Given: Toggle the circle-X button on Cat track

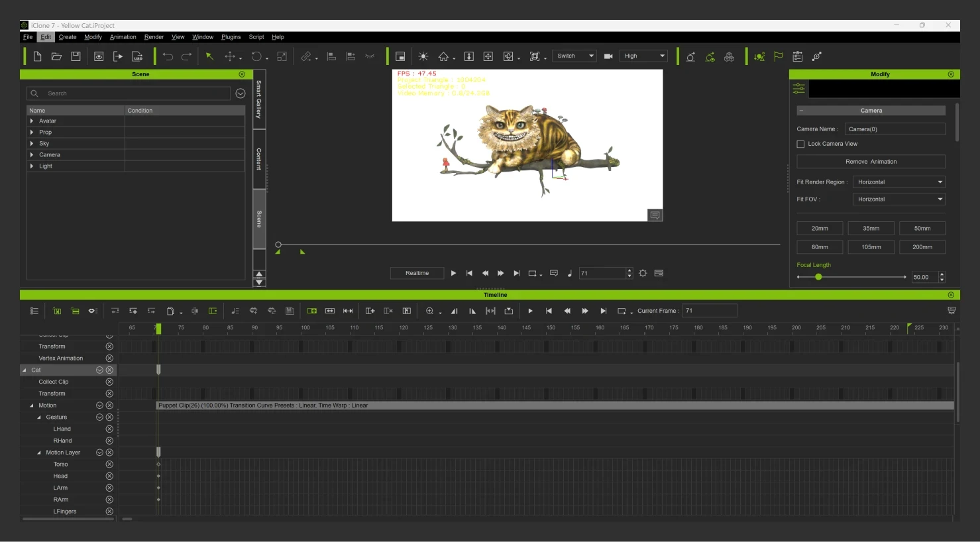Looking at the screenshot, I should tap(109, 370).
